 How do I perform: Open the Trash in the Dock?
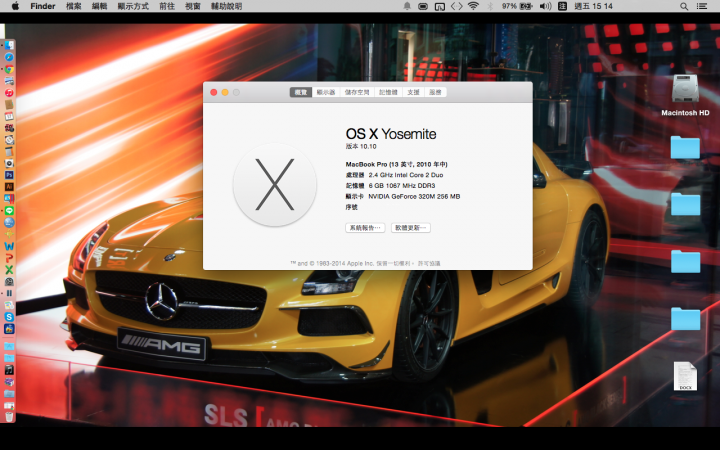[9, 417]
